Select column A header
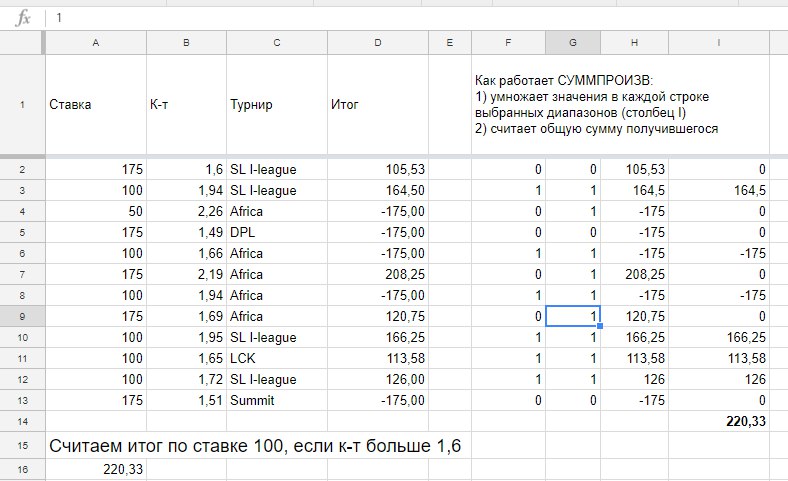This screenshot has width=788, height=481. (95, 43)
